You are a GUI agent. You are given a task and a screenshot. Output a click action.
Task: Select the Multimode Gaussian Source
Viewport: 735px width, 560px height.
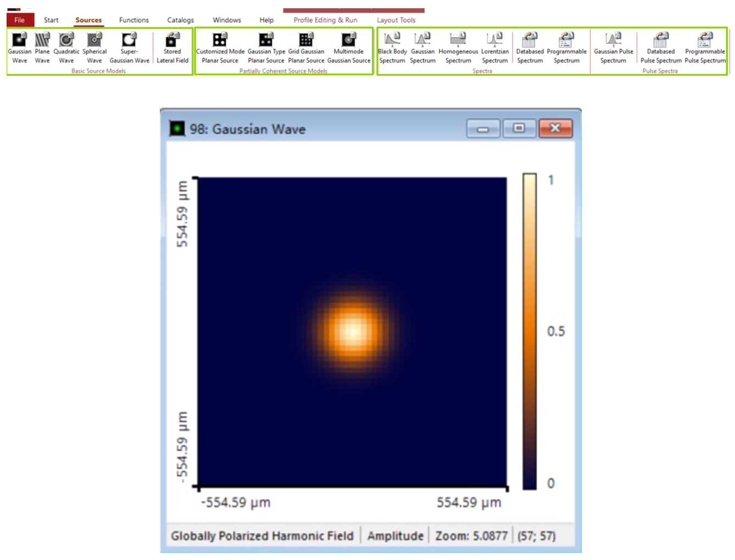pos(349,41)
